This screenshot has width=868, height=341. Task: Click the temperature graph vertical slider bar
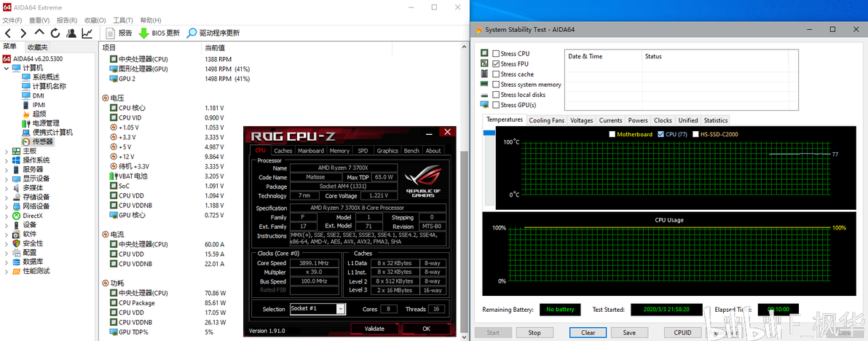coord(489,168)
